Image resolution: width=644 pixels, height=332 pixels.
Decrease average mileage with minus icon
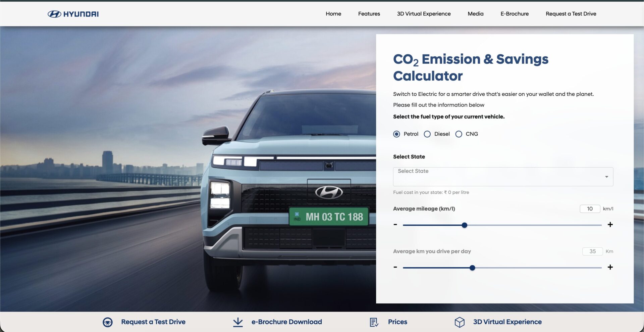pos(395,225)
